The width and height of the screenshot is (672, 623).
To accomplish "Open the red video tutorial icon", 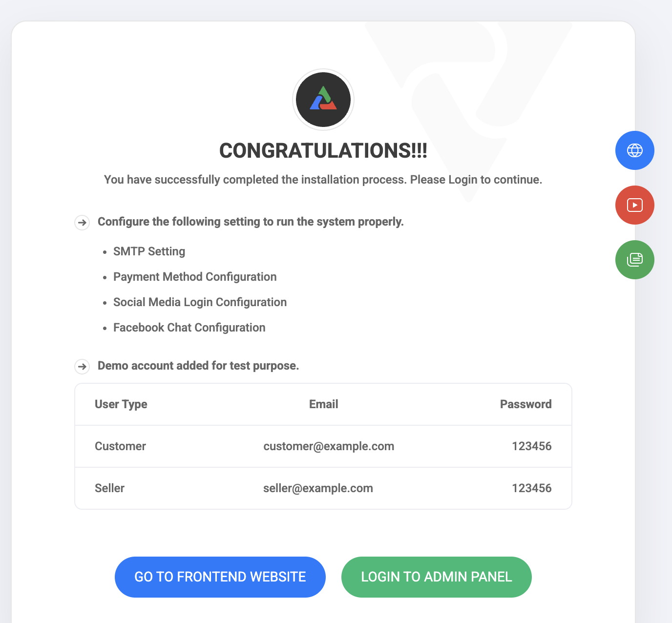I will (634, 205).
